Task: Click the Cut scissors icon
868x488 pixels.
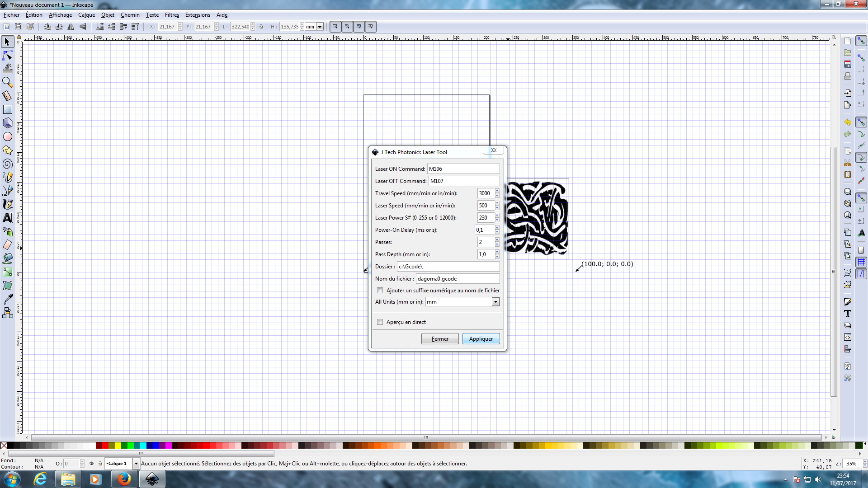Action: click(848, 163)
